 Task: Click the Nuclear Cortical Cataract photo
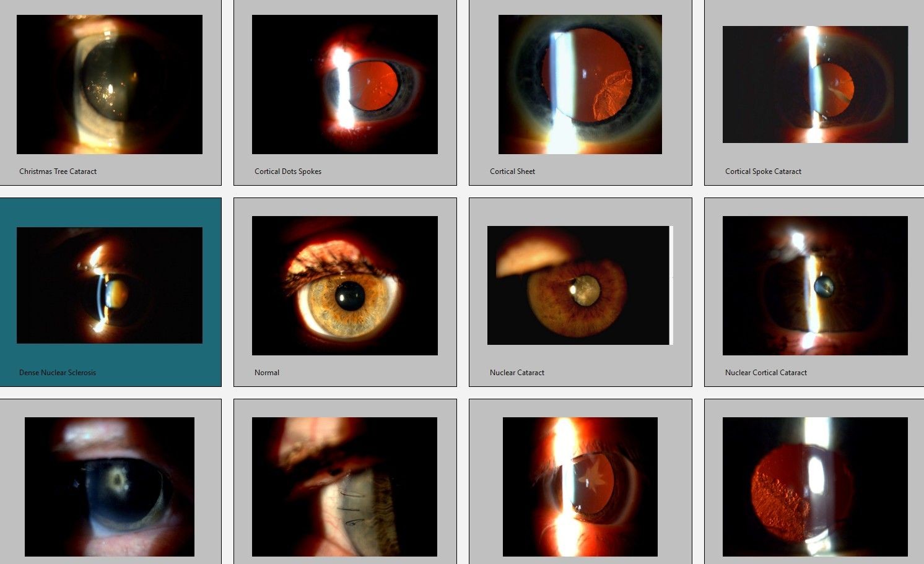tap(815, 285)
